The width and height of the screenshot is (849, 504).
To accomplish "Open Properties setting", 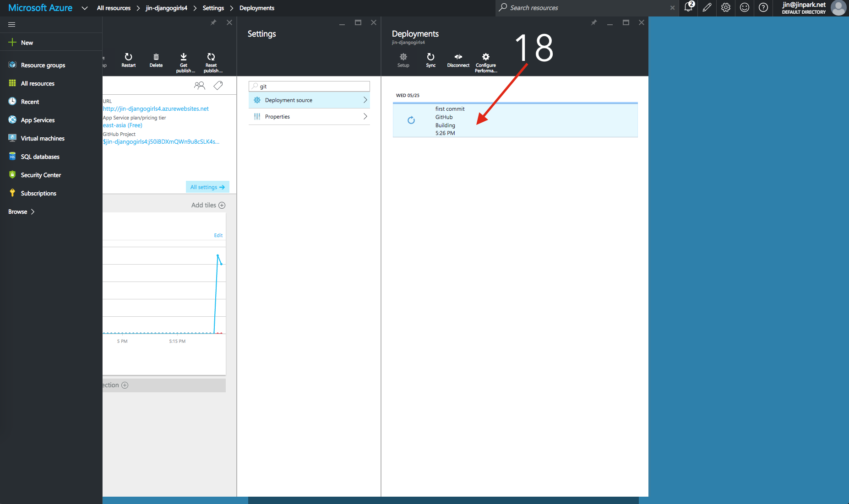I will (x=309, y=116).
